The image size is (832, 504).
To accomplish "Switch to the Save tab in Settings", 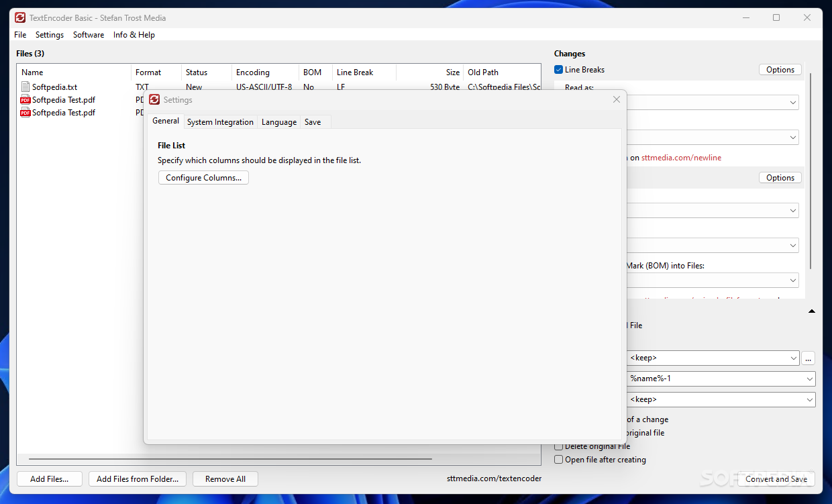I will point(313,122).
